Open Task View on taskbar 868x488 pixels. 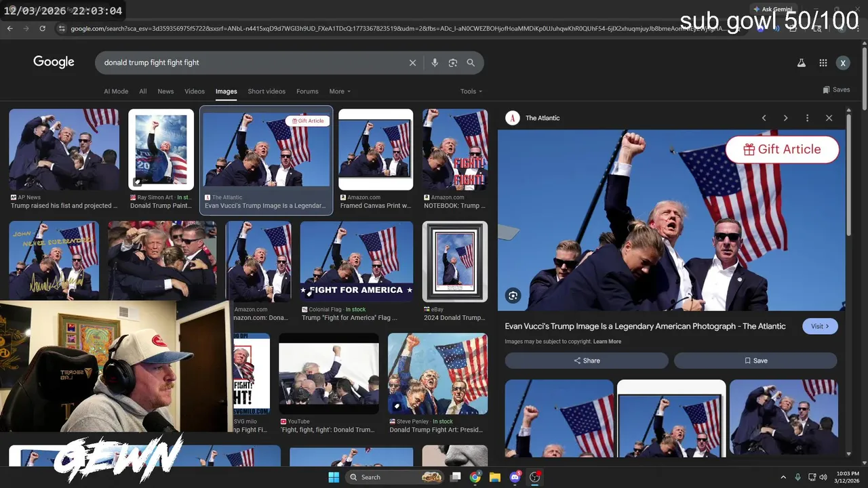click(456, 477)
